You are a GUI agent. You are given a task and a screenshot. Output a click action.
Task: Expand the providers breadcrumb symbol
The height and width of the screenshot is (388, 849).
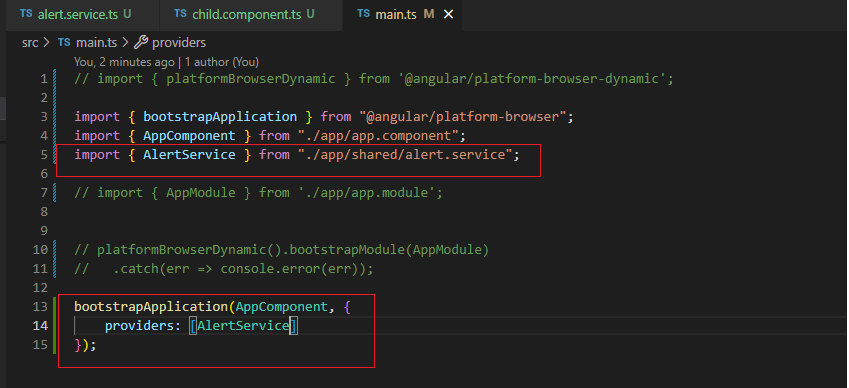pyautogui.click(x=179, y=42)
